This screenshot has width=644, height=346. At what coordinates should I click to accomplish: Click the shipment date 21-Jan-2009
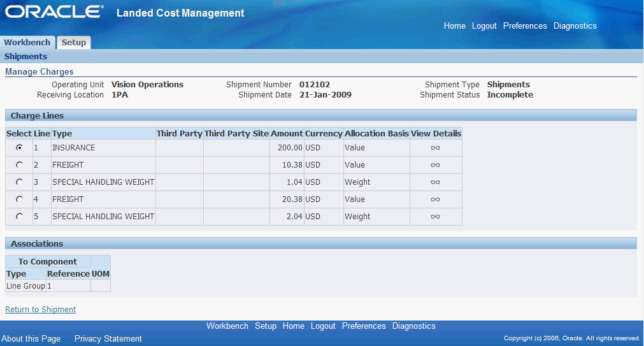[x=326, y=95]
